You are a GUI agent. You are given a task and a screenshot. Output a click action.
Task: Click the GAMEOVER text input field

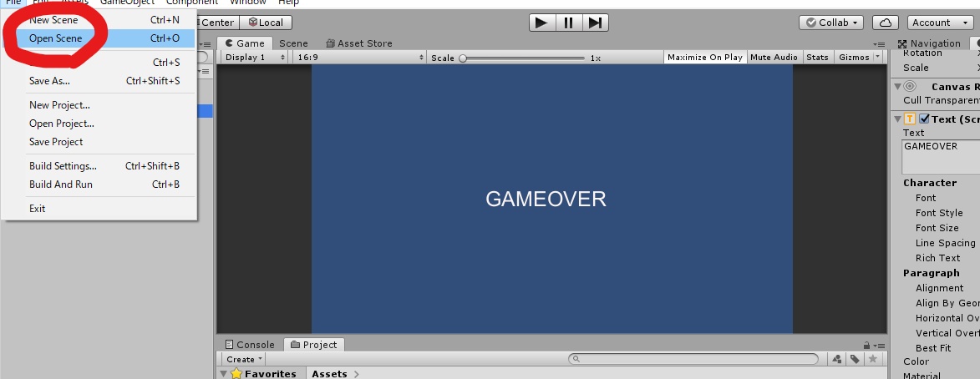[x=941, y=157]
